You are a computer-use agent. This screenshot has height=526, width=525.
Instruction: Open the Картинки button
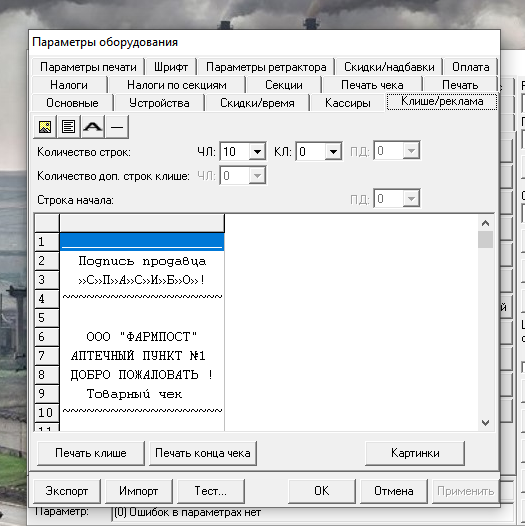coord(415,453)
